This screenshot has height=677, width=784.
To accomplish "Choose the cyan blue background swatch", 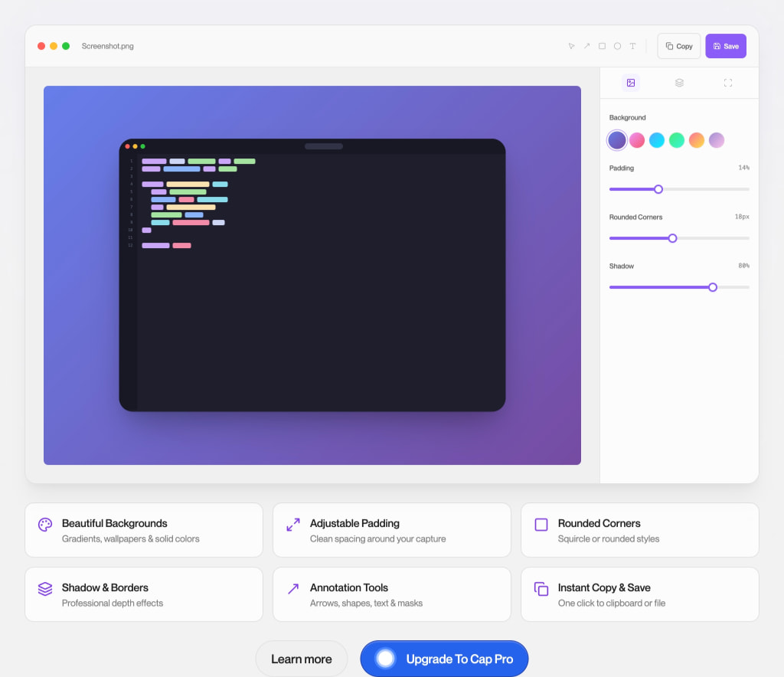I will click(657, 140).
